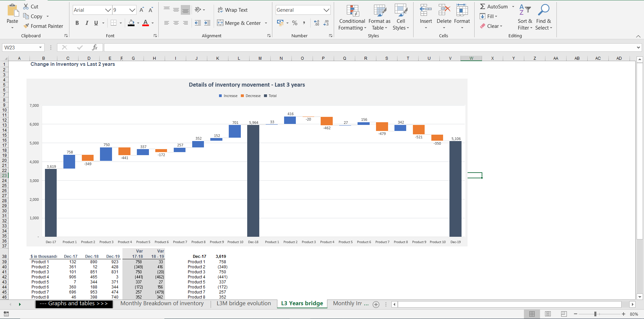Open Format cells menu
This screenshot has height=319, width=644.
(462, 17)
